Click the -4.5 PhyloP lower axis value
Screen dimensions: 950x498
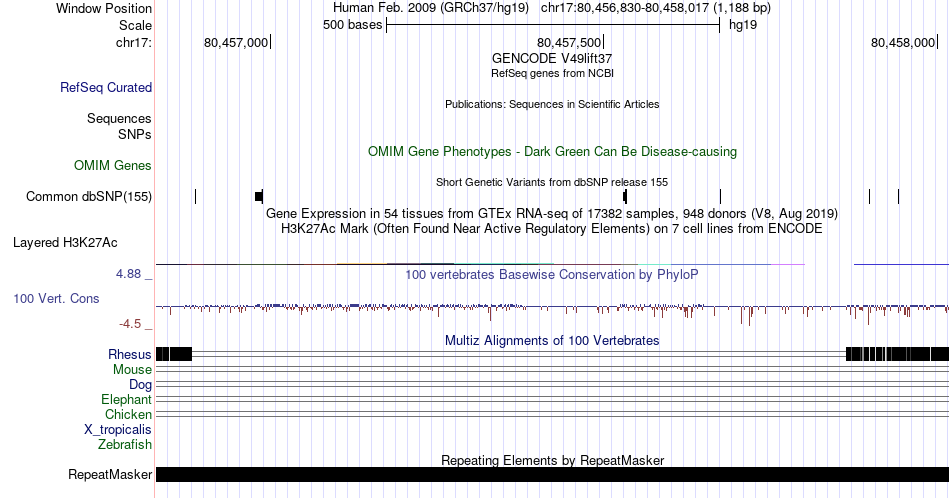coord(130,324)
